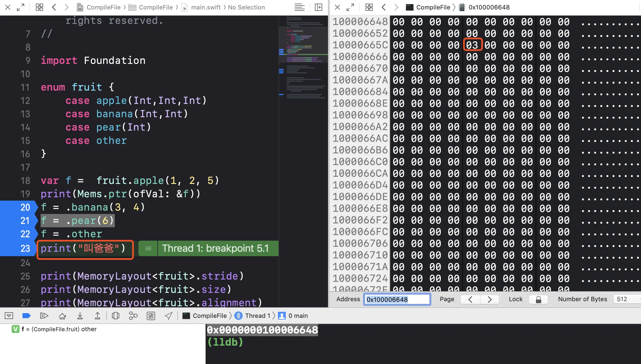This screenshot has height=364, width=641.
Task: Open left editor related items grid menu
Action: [x=39, y=7]
